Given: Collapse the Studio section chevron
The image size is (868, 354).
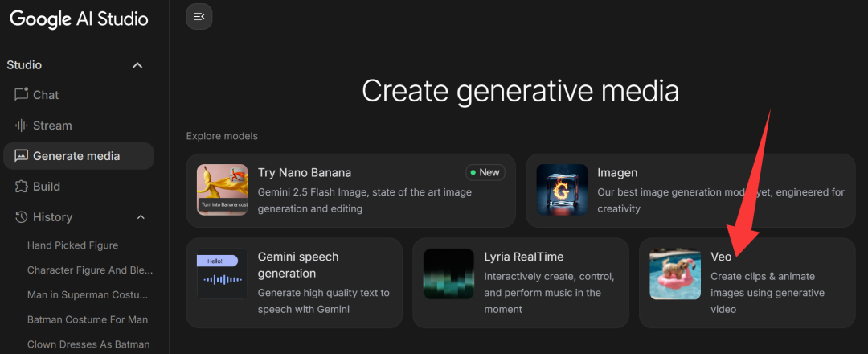Looking at the screenshot, I should 138,65.
